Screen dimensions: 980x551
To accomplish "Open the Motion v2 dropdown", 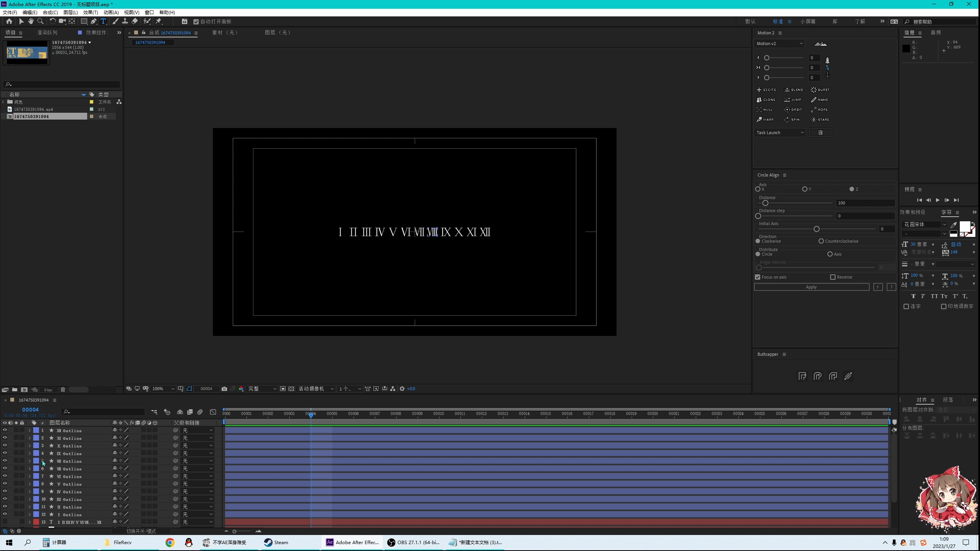I will 779,44.
